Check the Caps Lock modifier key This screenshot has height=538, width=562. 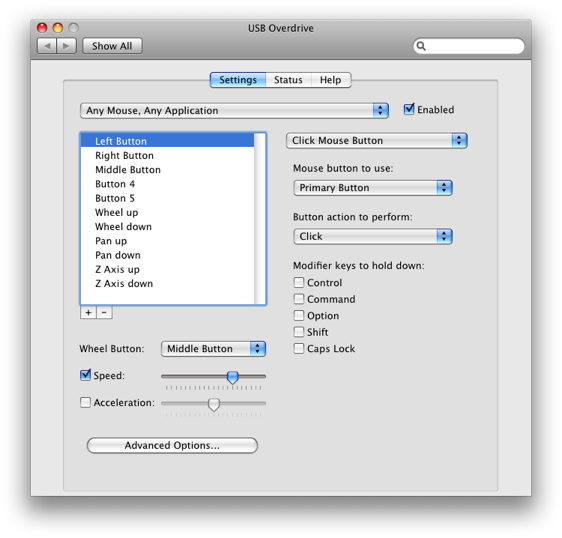[299, 348]
